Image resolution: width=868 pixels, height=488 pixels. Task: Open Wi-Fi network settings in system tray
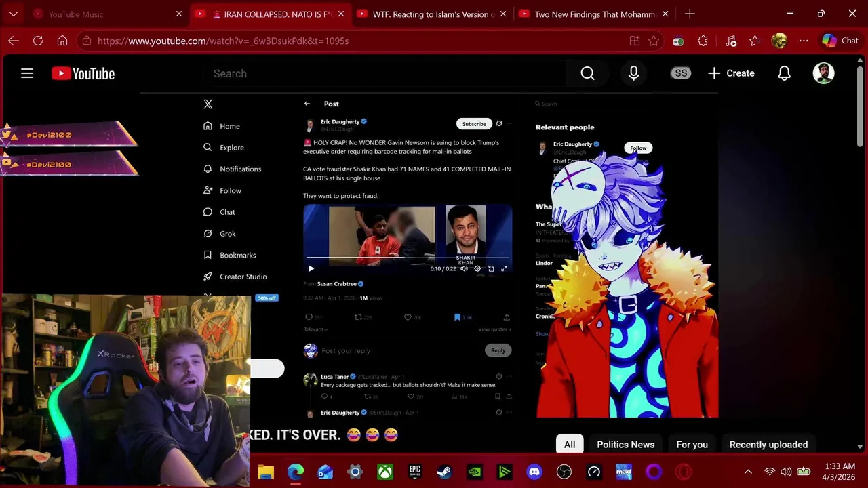pyautogui.click(x=770, y=472)
